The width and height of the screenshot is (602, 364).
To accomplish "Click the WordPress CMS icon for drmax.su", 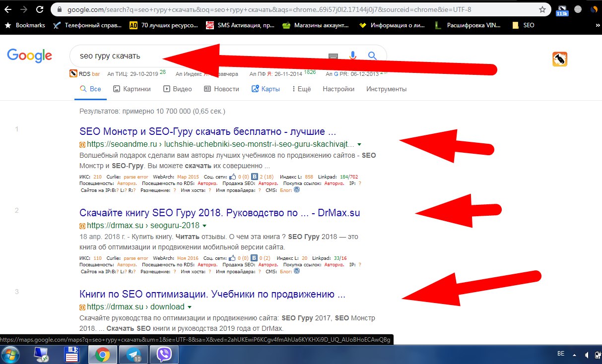I will 297,271.
